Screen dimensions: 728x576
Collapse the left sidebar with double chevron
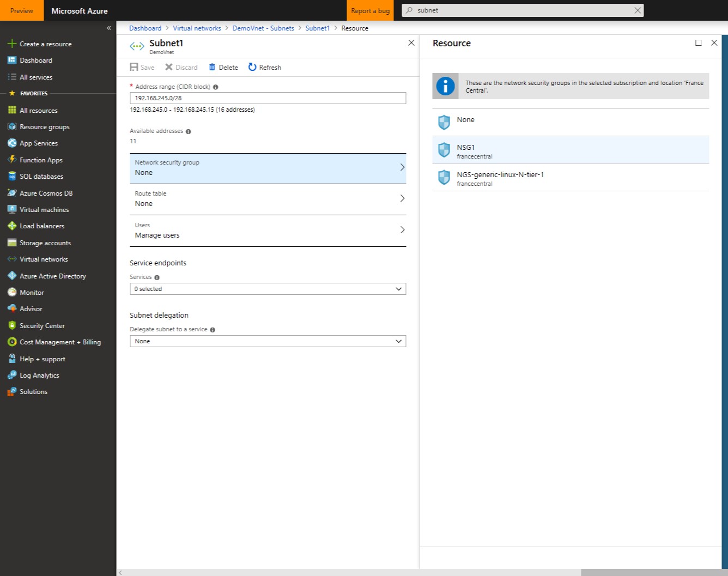[x=109, y=28]
